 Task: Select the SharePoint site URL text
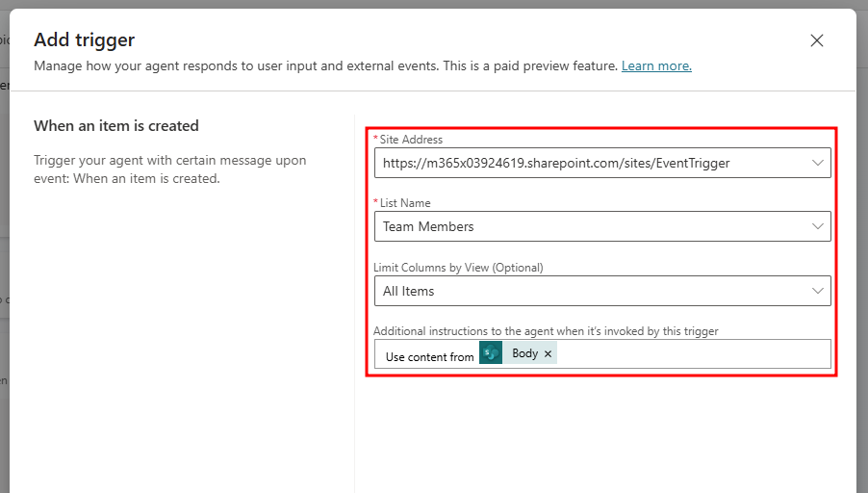556,163
